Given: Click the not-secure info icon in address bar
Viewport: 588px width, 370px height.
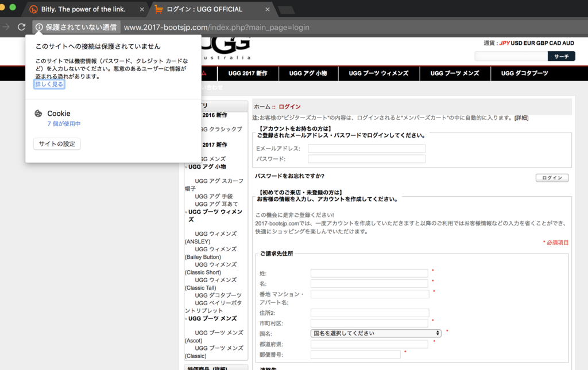Looking at the screenshot, I should coord(39,28).
